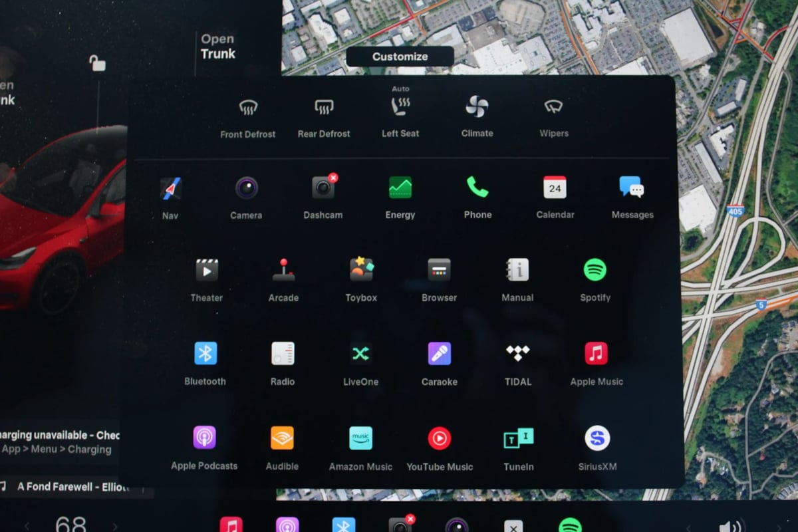This screenshot has height=532, width=798.
Task: Open the SiriusXM app
Action: (597, 439)
